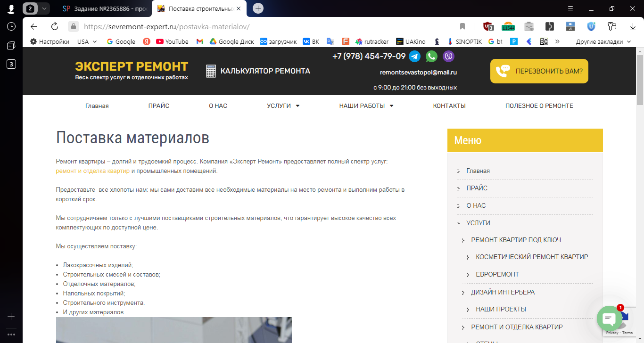Viewport: 644px width, 343px height.
Task: Open the browser hamburger menu icon
Action: pyautogui.click(x=571, y=8)
